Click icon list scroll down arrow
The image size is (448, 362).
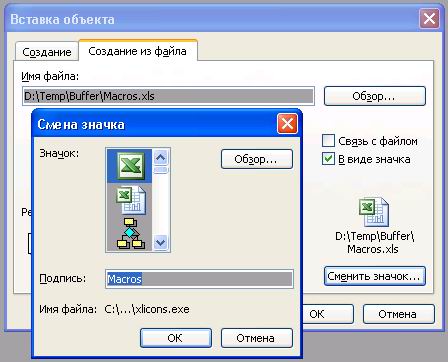tap(161, 242)
